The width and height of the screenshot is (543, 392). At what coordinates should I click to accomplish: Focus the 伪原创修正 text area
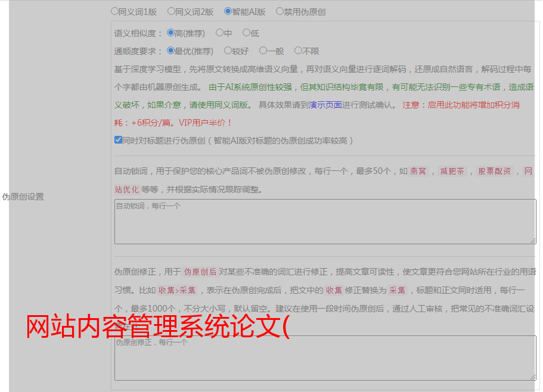tap(325, 358)
